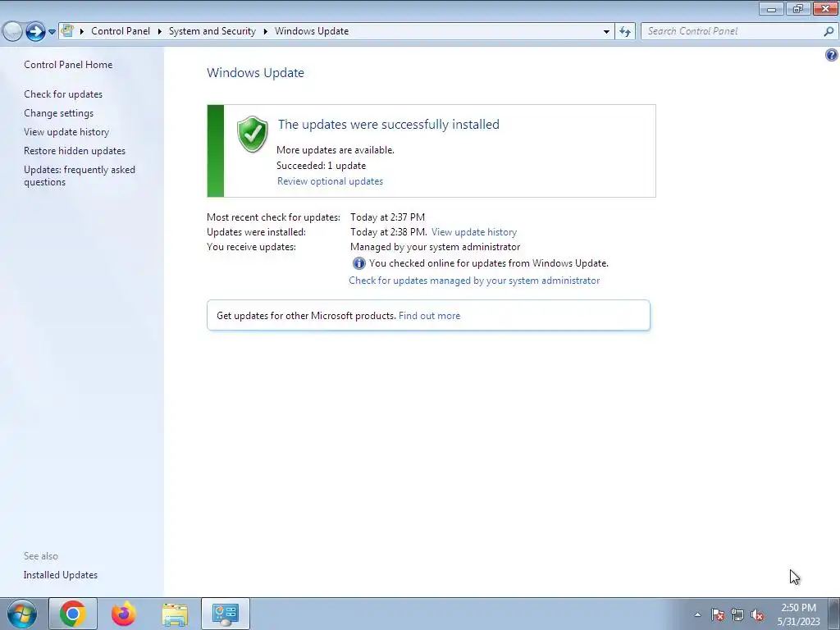Screen dimensions: 840x630
Task: Click the search magnifier icon
Action: pos(829,32)
